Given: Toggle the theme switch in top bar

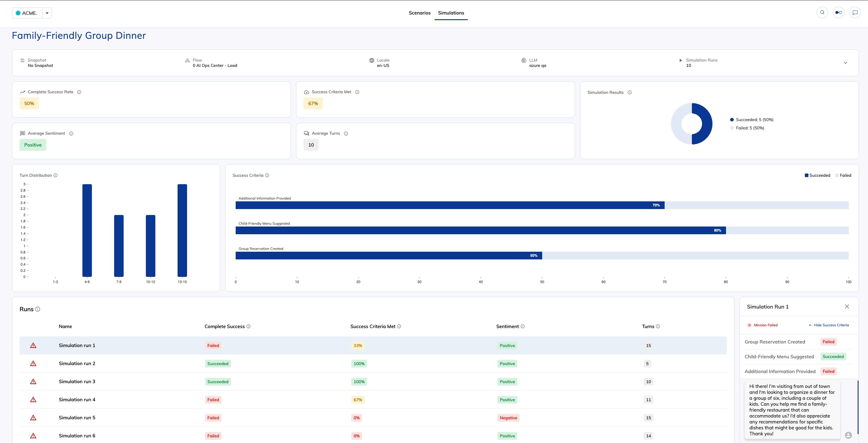Looking at the screenshot, I should [x=838, y=13].
